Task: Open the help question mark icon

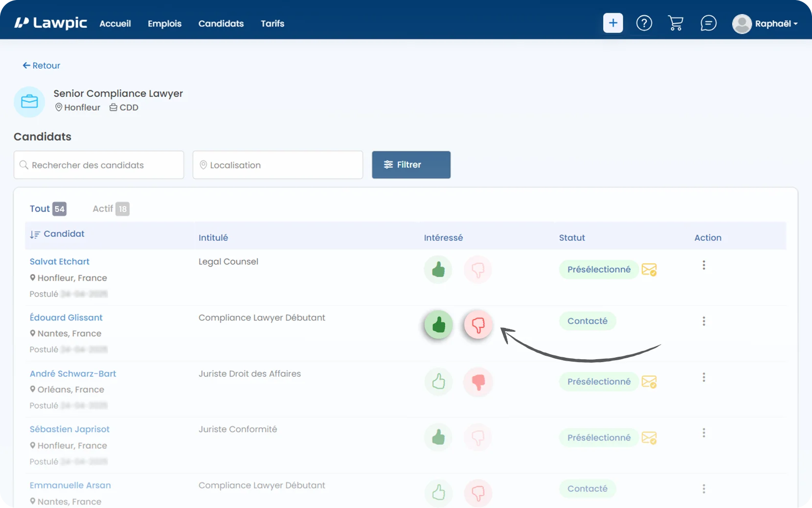Action: coord(644,23)
